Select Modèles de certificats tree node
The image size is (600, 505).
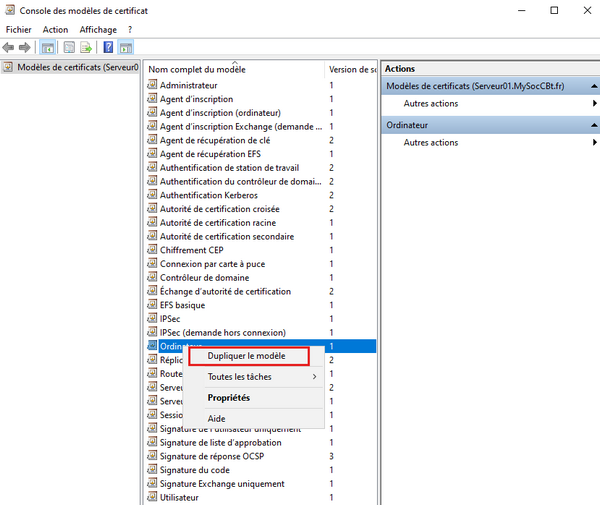(x=70, y=68)
